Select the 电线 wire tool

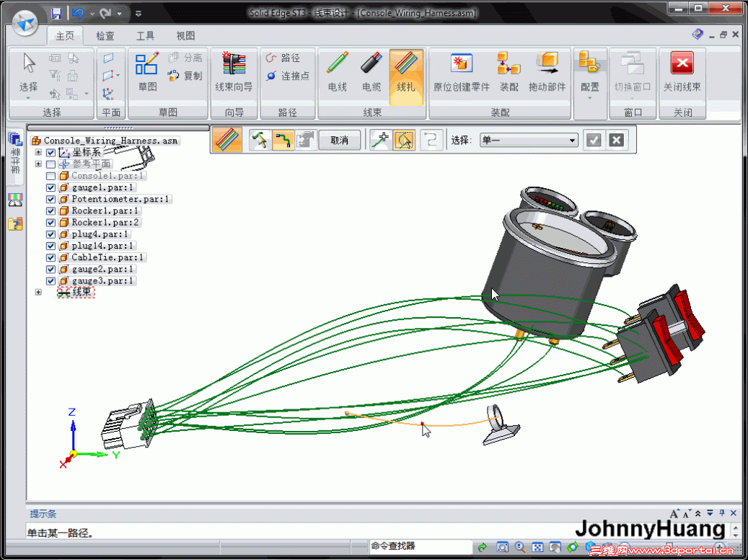pyautogui.click(x=338, y=73)
